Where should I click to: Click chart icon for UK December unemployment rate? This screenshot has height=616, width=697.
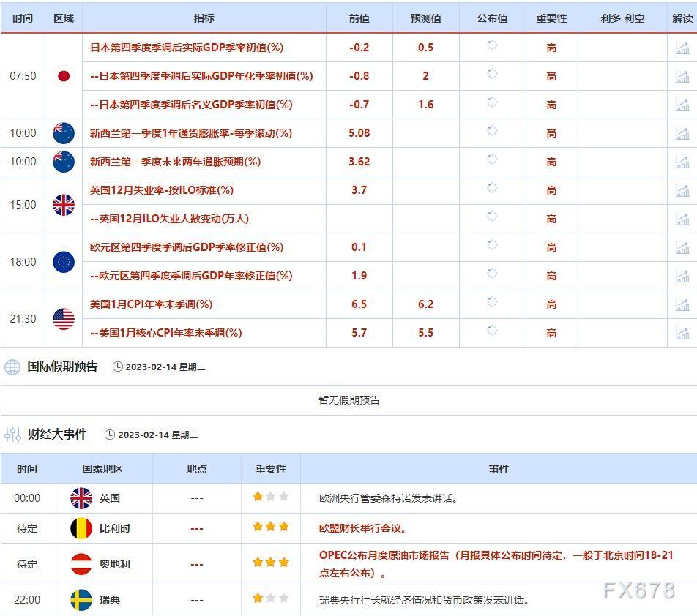[682, 190]
